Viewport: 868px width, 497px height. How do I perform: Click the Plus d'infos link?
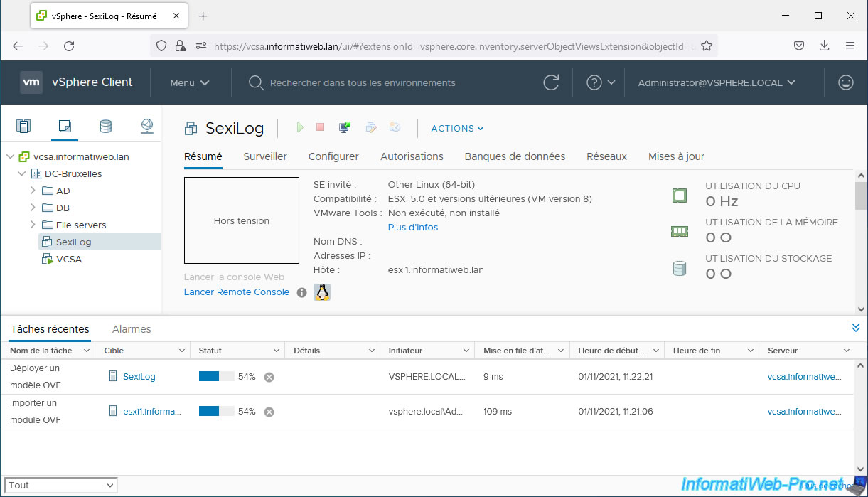pos(412,228)
